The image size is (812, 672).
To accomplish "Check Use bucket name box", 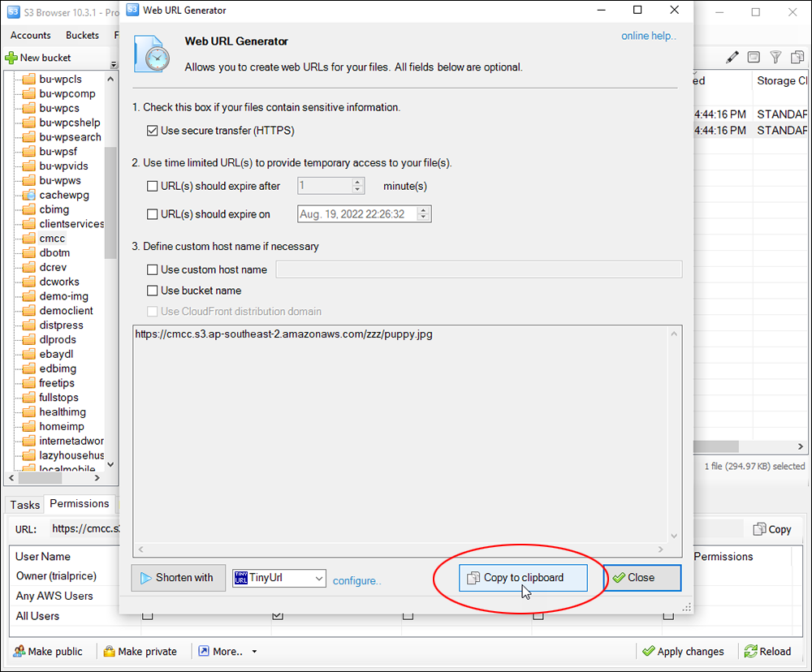I will (153, 291).
